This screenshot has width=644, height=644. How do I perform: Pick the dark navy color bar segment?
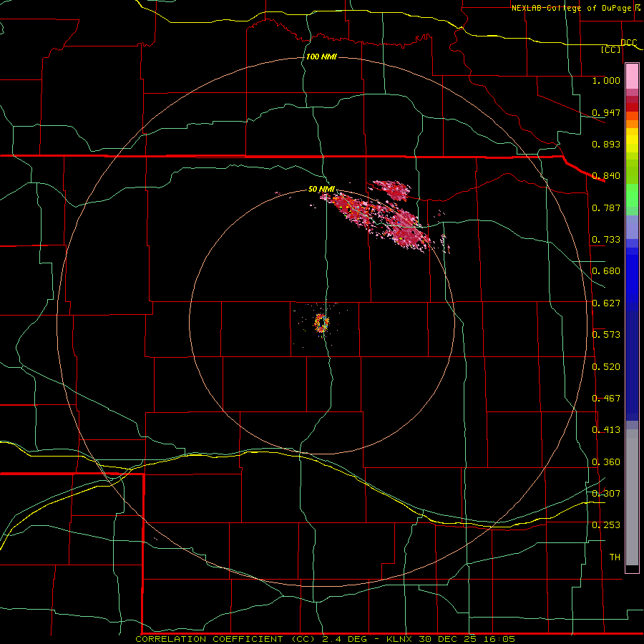click(x=632, y=366)
